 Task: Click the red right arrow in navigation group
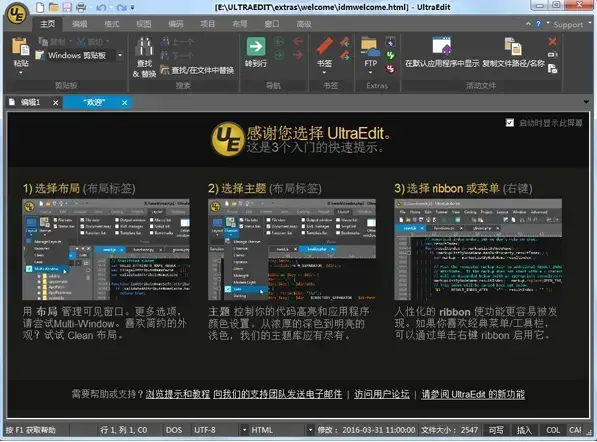pos(298,56)
